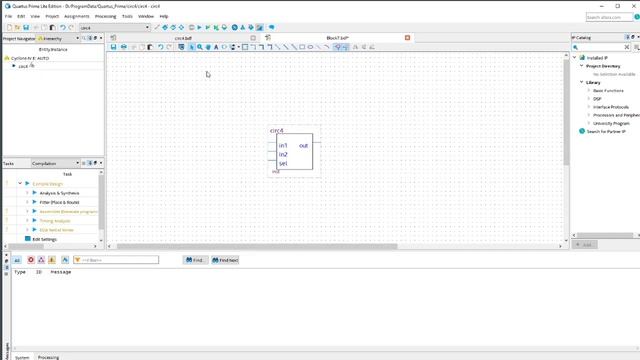640x360 pixels.
Task: Open the File menu
Action: click(8, 16)
